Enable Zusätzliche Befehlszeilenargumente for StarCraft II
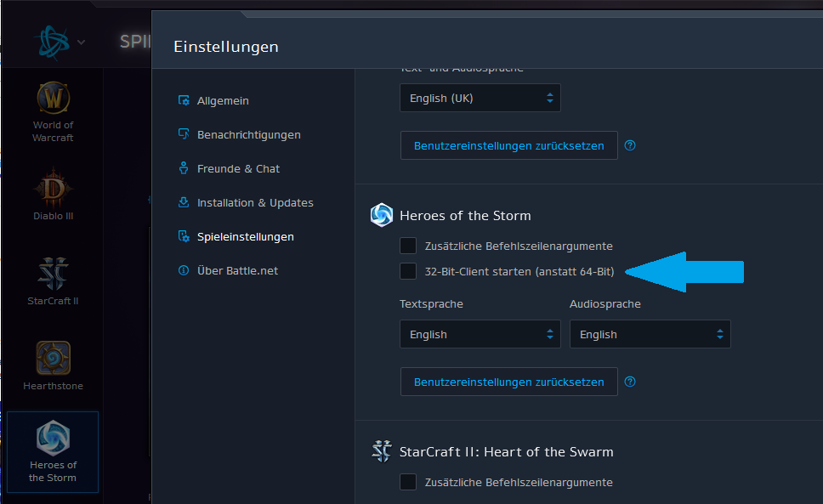823x504 pixels. tap(408, 481)
